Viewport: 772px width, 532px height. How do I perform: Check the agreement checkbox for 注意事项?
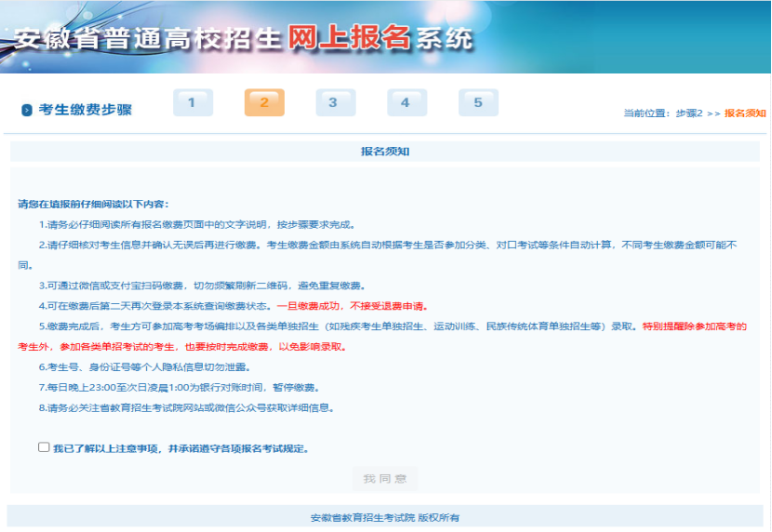[x=44, y=447]
